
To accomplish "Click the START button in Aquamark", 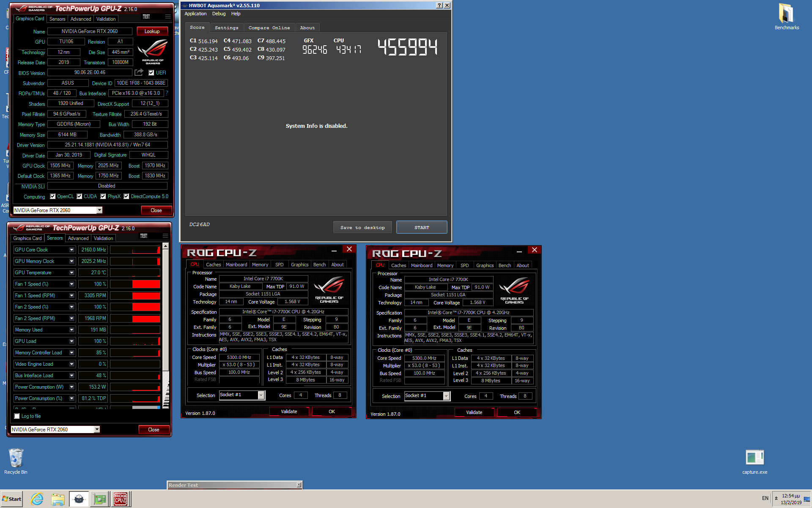I will click(422, 227).
